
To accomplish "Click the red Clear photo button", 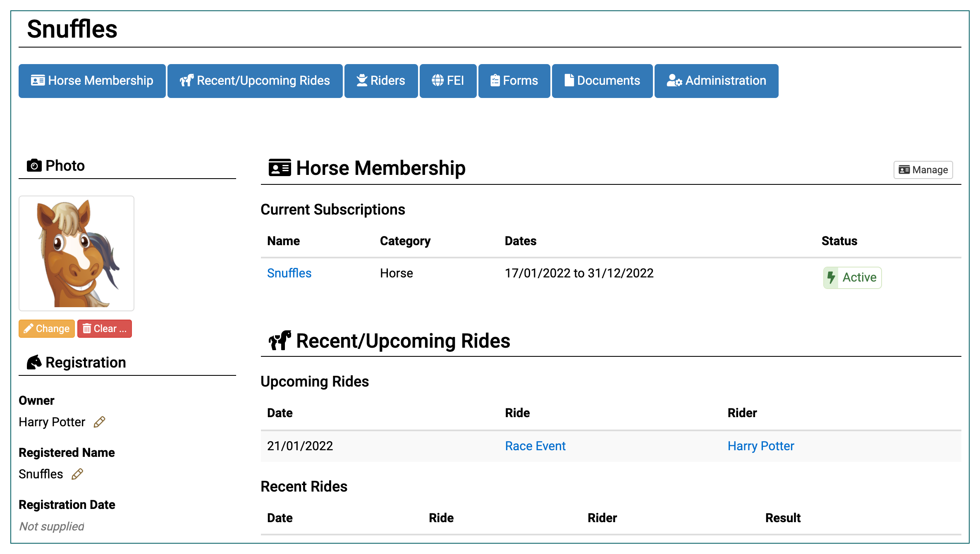I will click(x=104, y=329).
